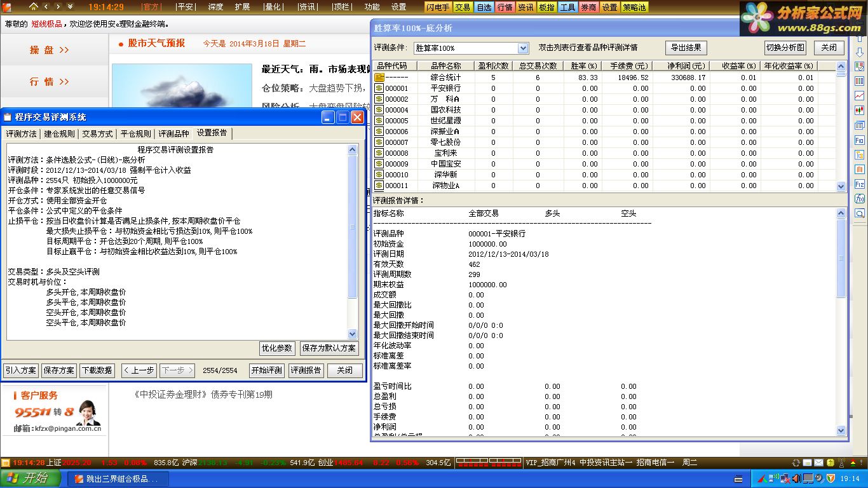Click 优化参数 button

(x=278, y=348)
